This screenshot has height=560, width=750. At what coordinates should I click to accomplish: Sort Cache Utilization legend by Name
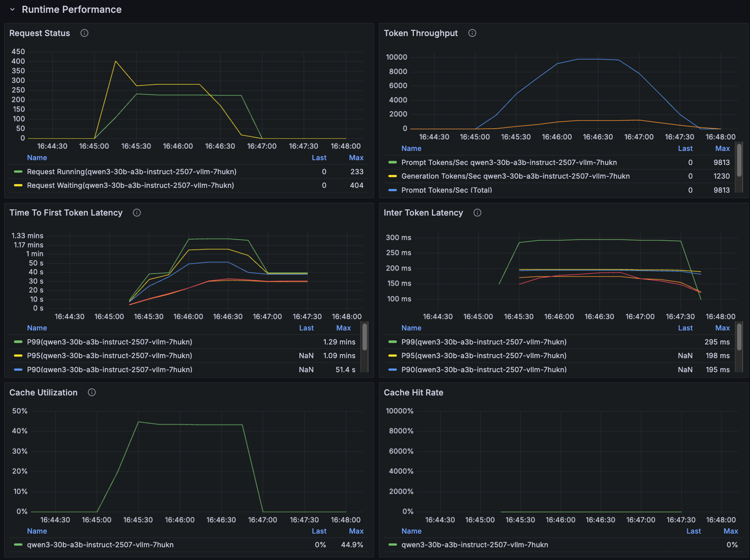pos(37,531)
